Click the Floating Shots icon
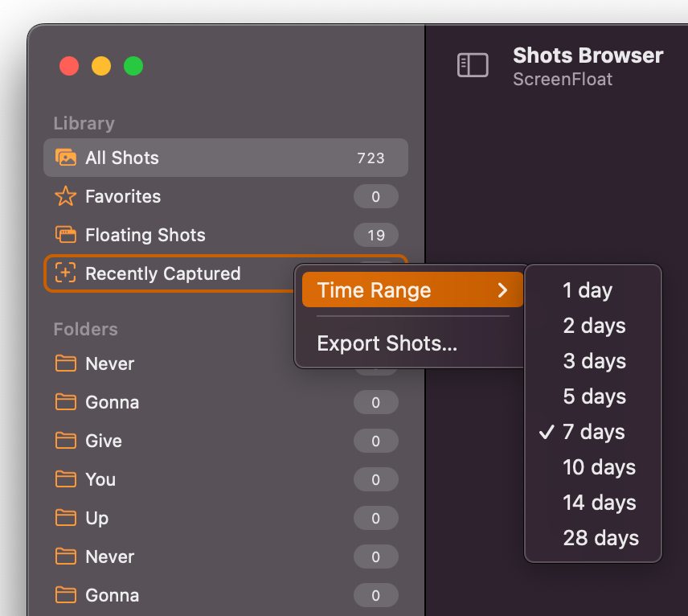 [65, 235]
